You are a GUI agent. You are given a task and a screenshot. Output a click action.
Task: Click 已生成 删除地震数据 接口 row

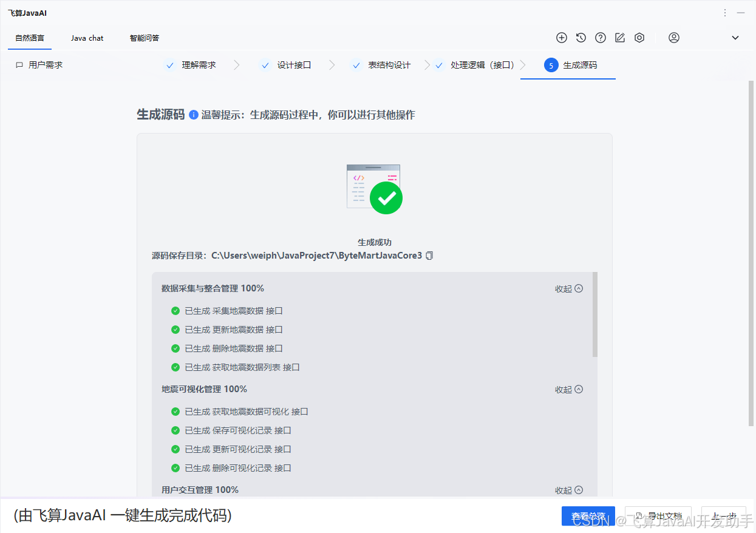click(x=227, y=348)
